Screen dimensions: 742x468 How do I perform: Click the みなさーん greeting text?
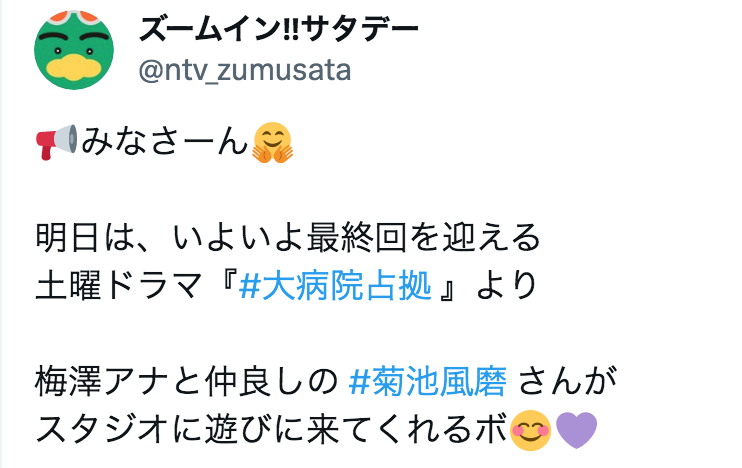pyautogui.click(x=164, y=141)
